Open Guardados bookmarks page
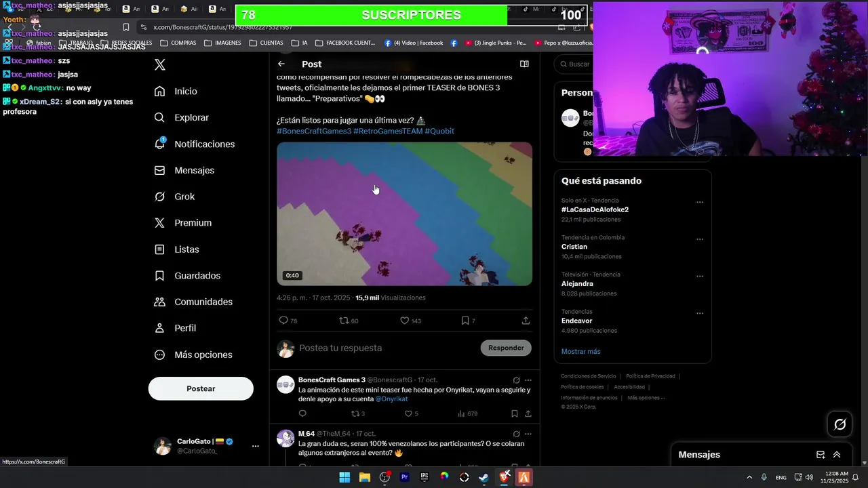Viewport: 868px width, 488px height. pyautogui.click(x=187, y=276)
